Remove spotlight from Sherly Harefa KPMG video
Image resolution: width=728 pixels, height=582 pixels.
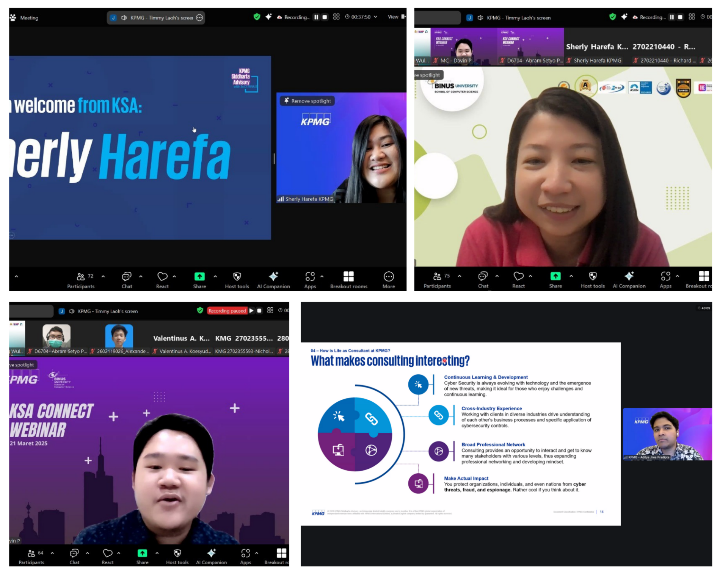click(308, 101)
